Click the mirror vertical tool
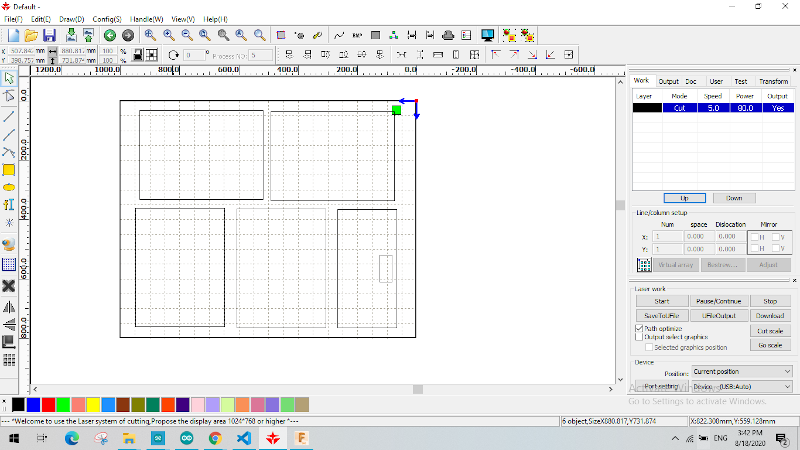800x450 pixels. coord(9,324)
